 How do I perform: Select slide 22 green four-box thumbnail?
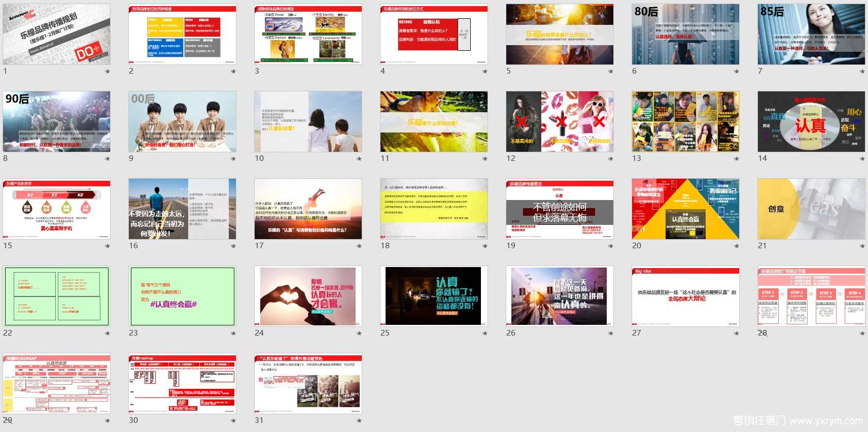(56, 296)
